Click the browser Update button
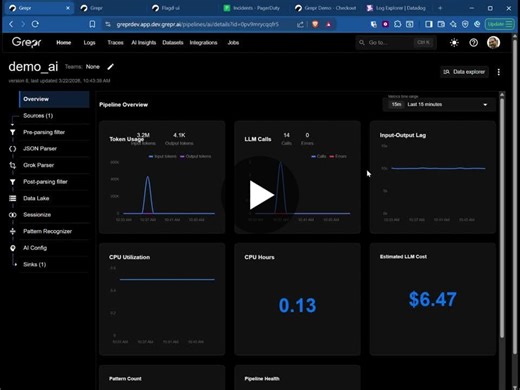520x390 pixels. tap(499, 24)
